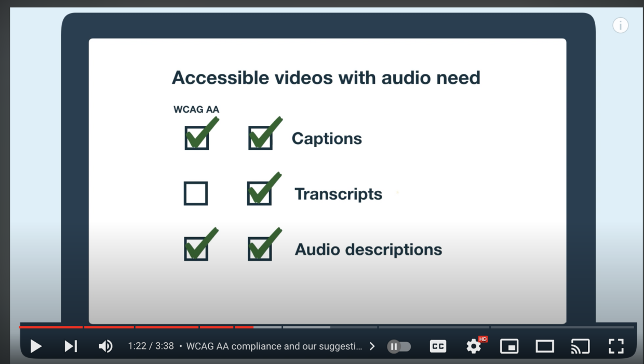Check the empty WCAG AA Transcripts checkbox
644x364 pixels.
(x=196, y=192)
